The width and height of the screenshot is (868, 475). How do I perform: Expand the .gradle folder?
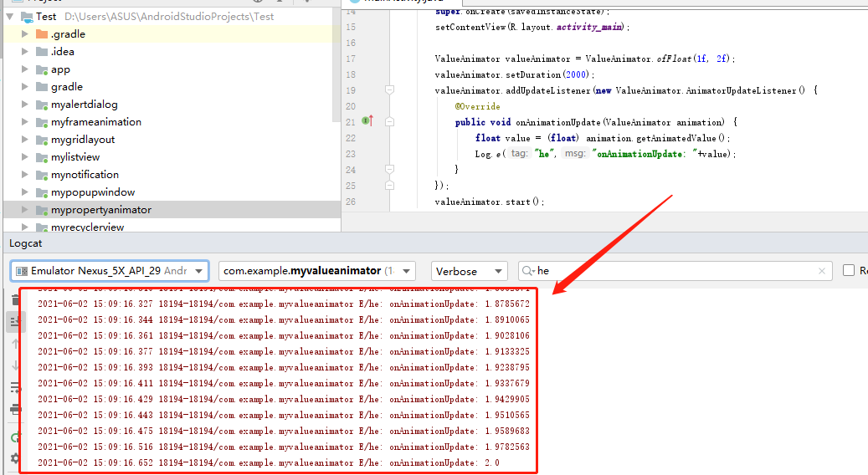click(25, 34)
